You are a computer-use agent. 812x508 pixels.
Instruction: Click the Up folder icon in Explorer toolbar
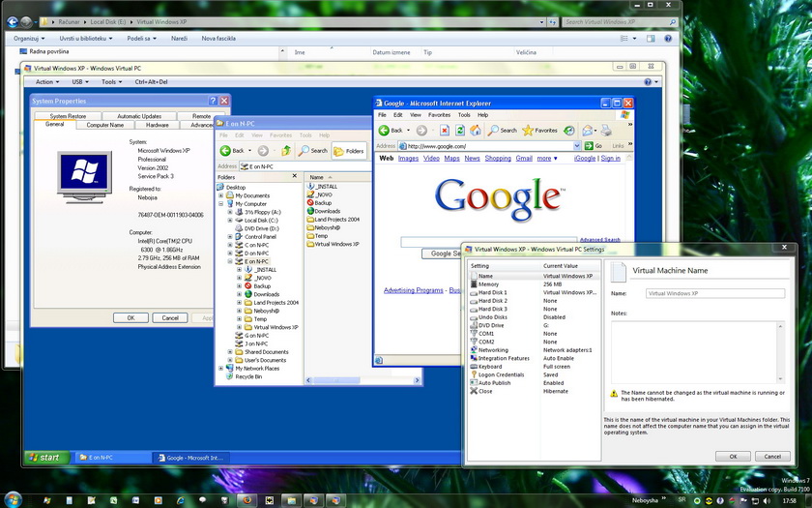click(x=286, y=151)
